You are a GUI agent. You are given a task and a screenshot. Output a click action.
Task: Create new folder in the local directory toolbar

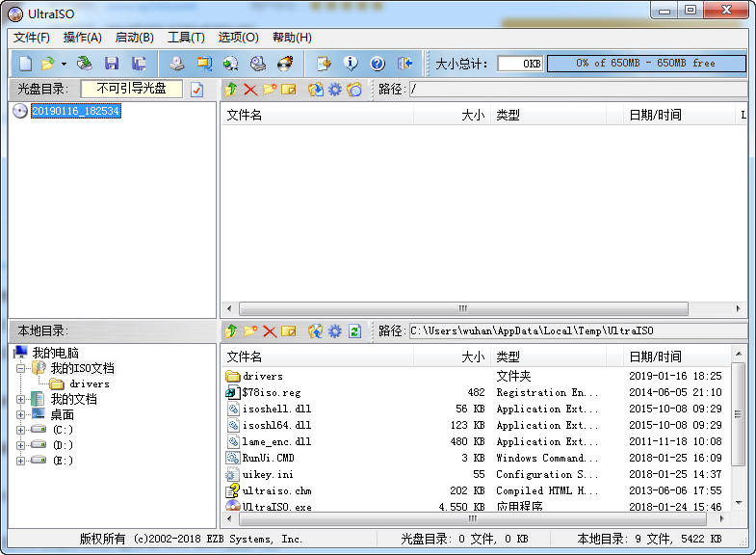(x=250, y=331)
